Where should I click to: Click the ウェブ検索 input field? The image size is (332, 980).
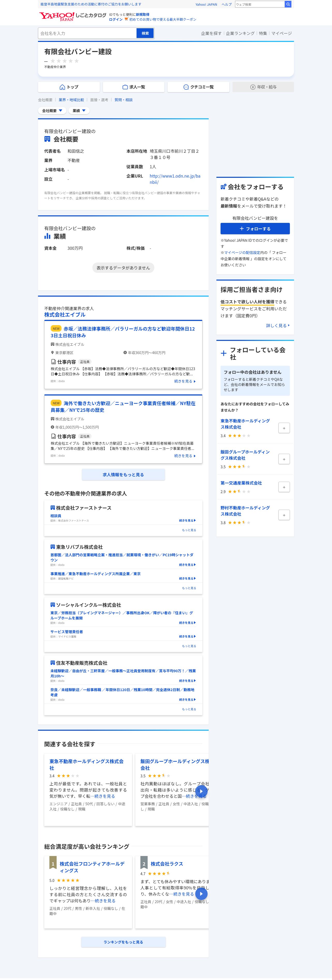click(x=260, y=4)
